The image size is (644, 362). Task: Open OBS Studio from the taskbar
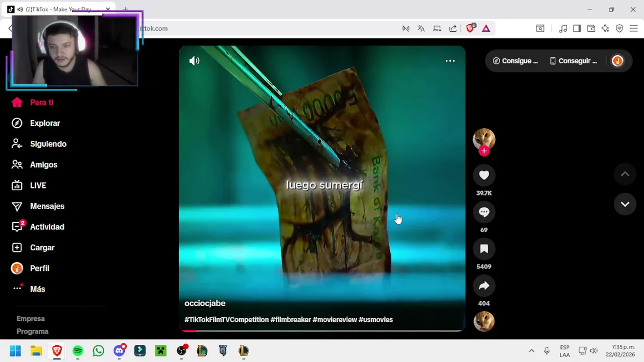(x=182, y=350)
